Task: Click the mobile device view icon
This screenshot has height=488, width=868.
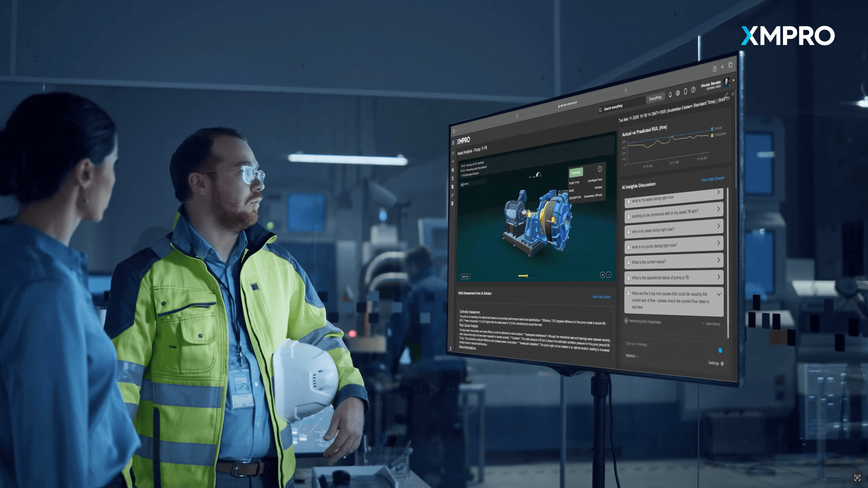Action: point(685,91)
